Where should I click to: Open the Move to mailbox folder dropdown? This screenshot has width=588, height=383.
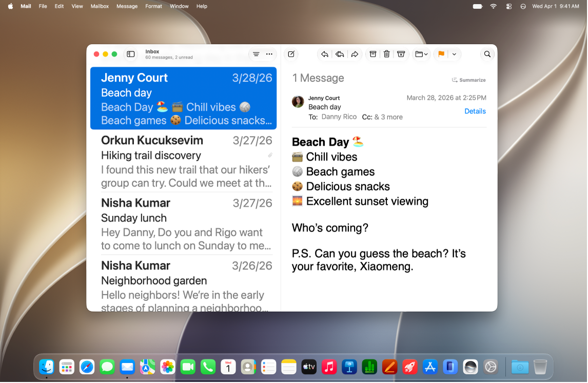coord(421,54)
